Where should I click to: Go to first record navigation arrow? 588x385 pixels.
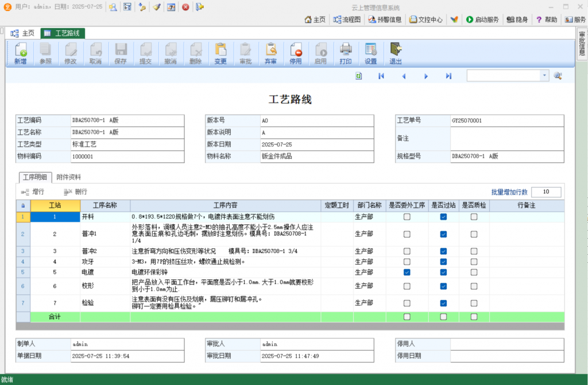pyautogui.click(x=381, y=76)
